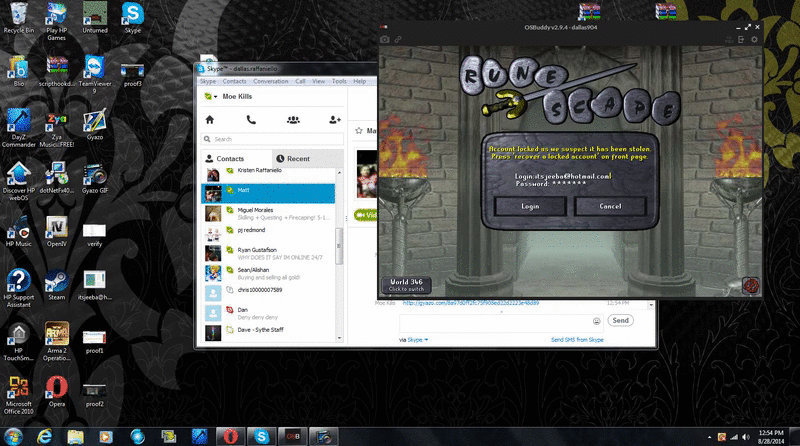Click the RuneScape Password field
The height and width of the screenshot is (446, 800).
pyautogui.click(x=551, y=184)
